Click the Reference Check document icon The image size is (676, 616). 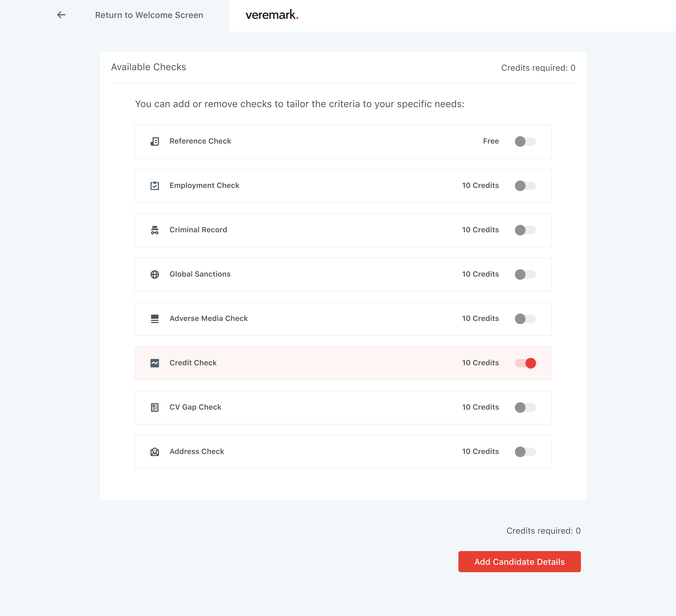154,141
